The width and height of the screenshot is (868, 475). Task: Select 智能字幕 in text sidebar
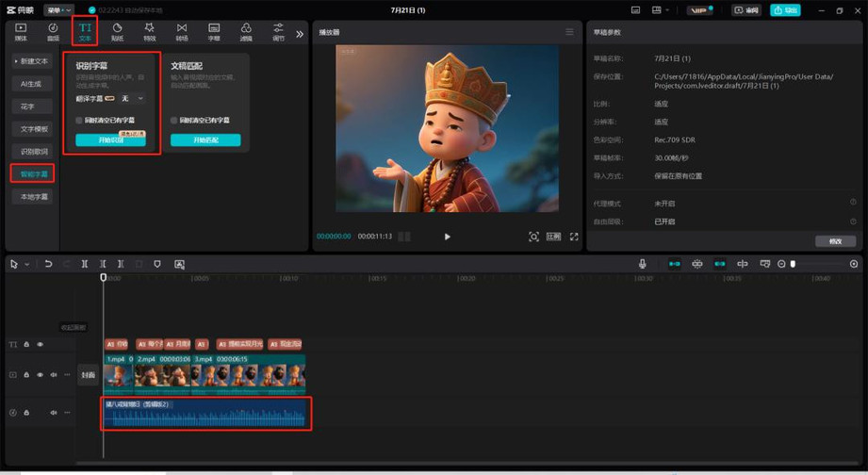(34, 173)
